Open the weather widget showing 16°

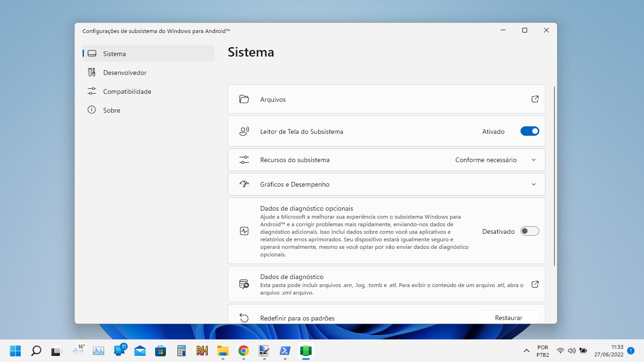coord(78,350)
